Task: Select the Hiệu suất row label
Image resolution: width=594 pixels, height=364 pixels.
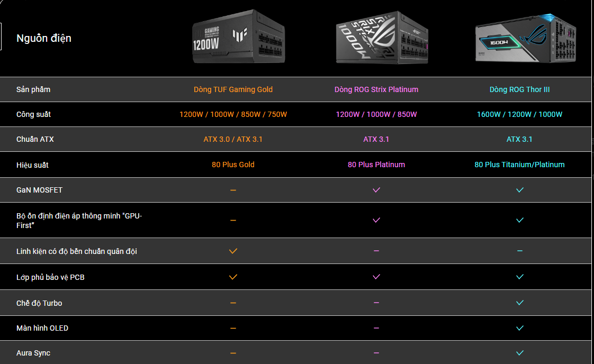Action: (32, 165)
